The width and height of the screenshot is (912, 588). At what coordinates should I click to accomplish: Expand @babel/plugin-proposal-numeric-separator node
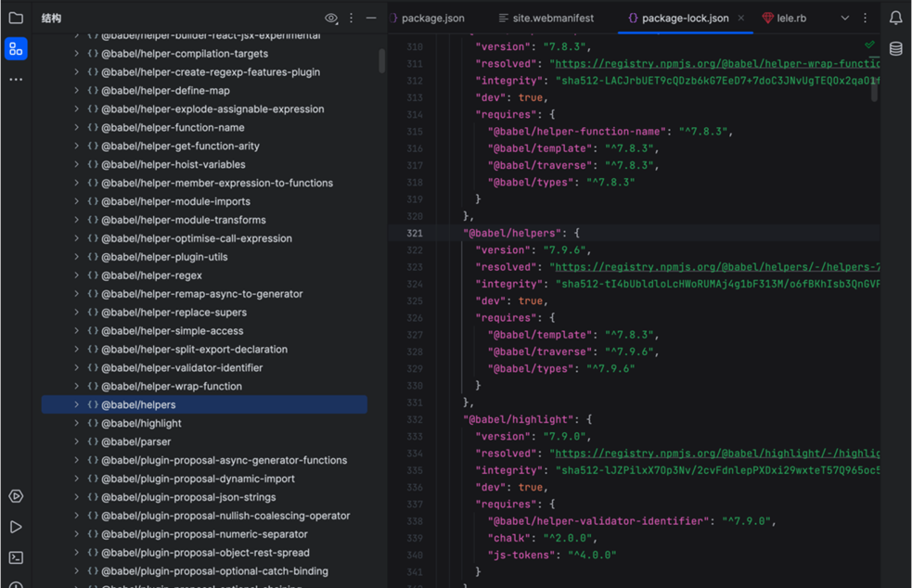(76, 534)
